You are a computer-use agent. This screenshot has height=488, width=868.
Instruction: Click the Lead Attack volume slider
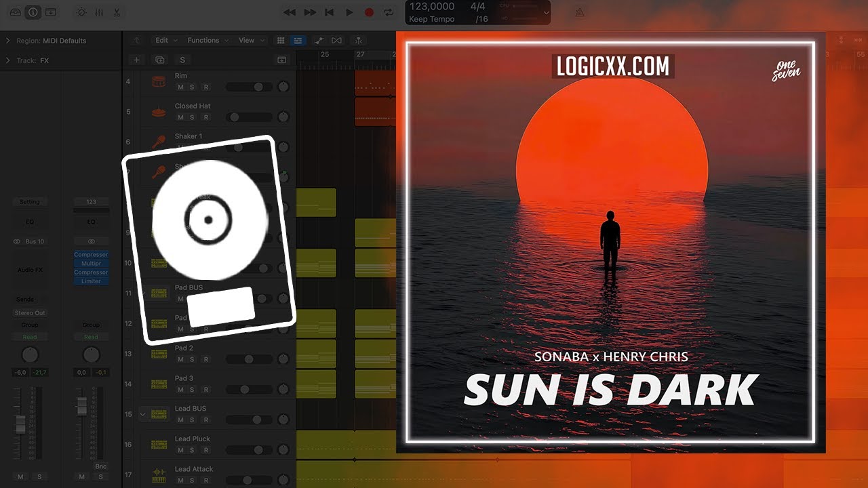tap(249, 480)
